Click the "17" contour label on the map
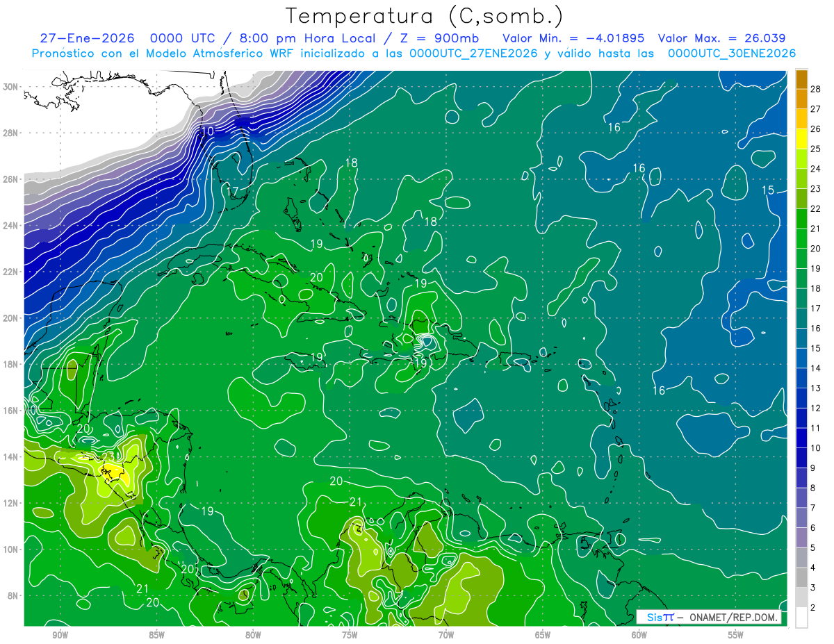 (x=233, y=191)
